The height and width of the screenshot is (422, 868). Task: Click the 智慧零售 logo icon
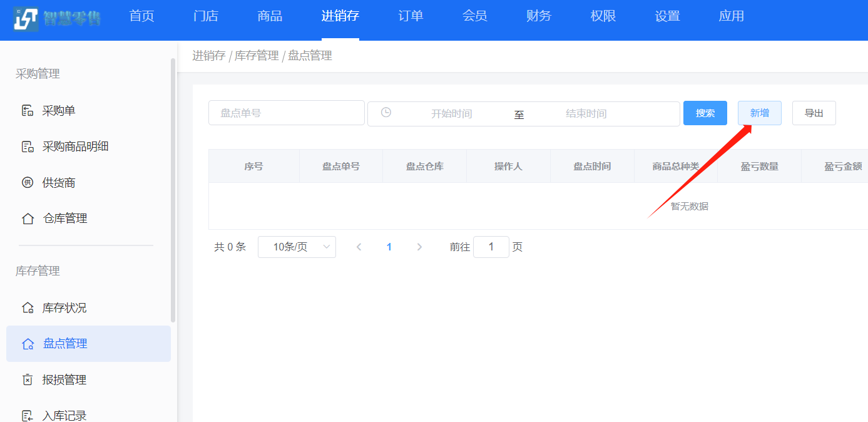pos(26,19)
